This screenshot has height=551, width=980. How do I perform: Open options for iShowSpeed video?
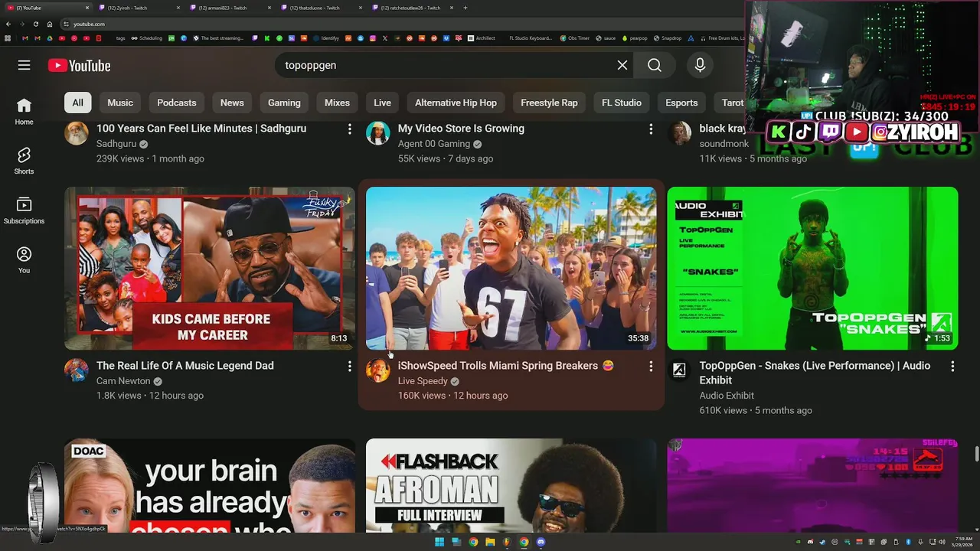point(652,366)
